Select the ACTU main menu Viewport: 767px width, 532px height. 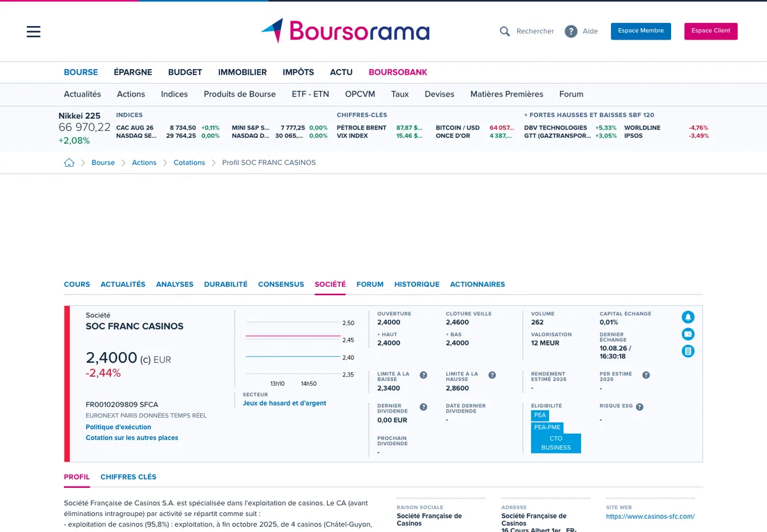(x=341, y=72)
